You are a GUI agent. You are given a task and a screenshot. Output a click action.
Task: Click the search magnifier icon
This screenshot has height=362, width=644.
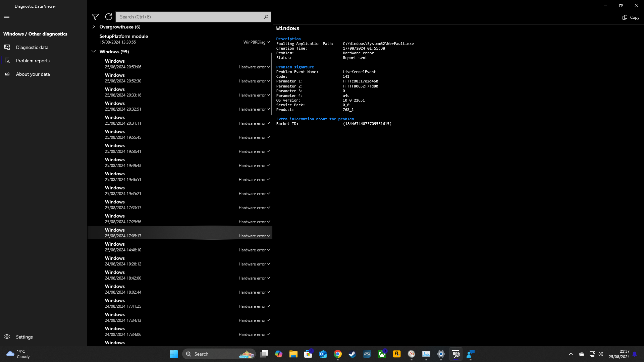266,17
